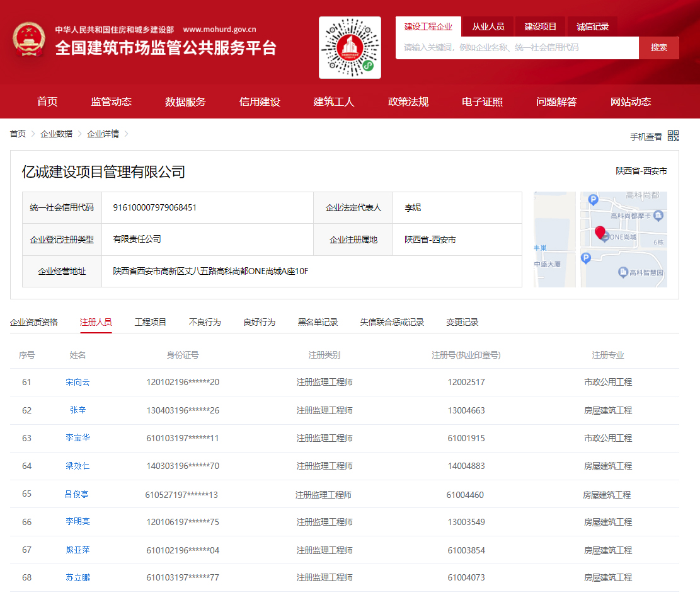Image resolution: width=700 pixels, height=595 pixels.
Task: Select 电子证照 from the navigation bar
Action: 482,101
